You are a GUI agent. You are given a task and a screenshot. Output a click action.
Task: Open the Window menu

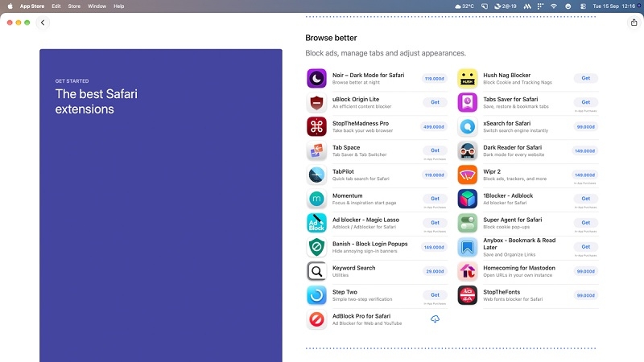(97, 6)
